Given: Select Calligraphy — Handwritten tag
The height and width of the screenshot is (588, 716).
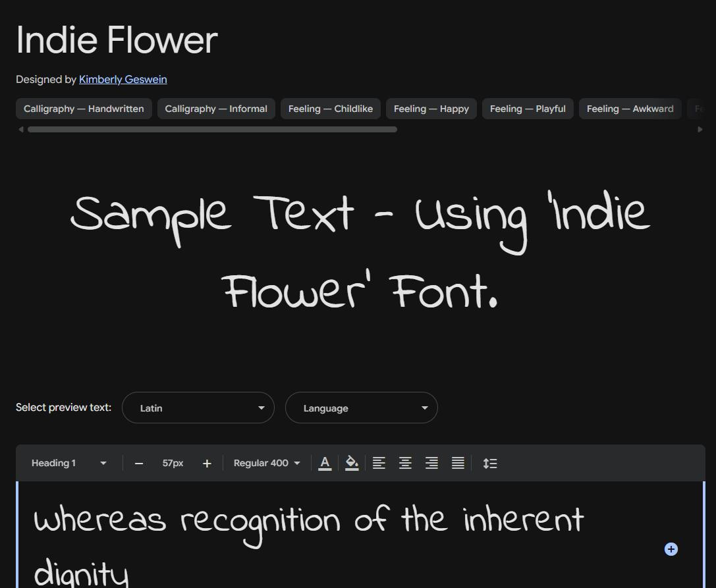Looking at the screenshot, I should (84, 109).
